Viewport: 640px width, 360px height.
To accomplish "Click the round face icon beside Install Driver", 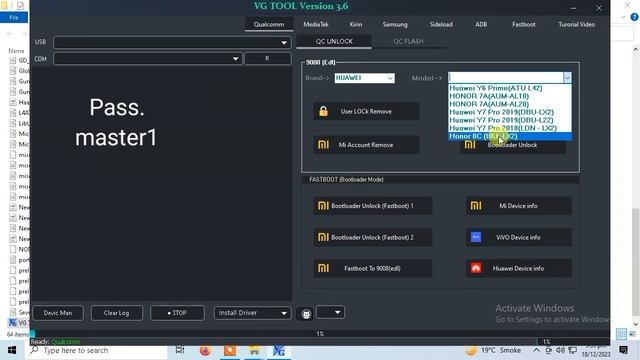I will 306,314.
